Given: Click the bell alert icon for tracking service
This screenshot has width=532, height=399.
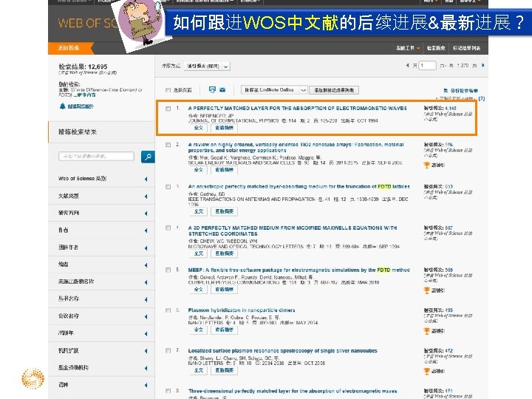Looking at the screenshot, I should 62,106.
